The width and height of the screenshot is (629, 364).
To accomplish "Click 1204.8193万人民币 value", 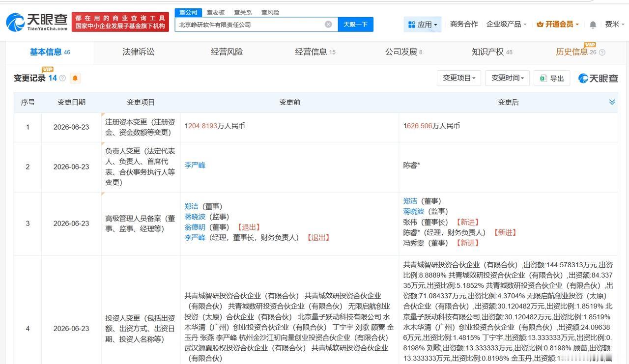I will tap(214, 126).
